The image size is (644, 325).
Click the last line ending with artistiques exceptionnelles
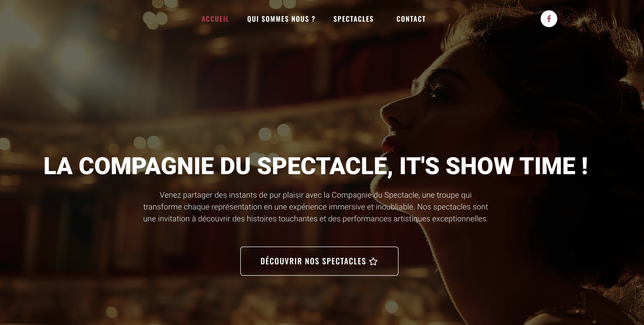click(x=315, y=219)
